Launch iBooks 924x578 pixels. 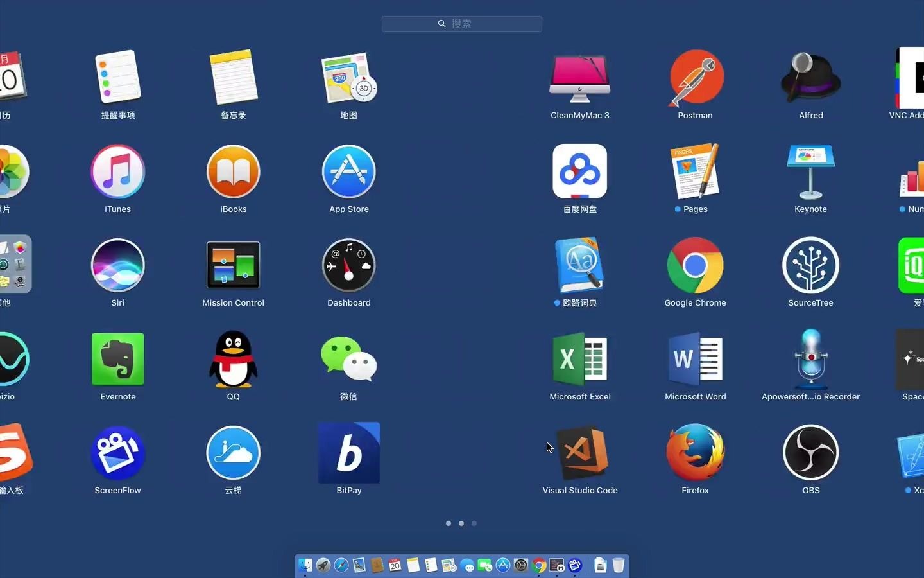coord(234,171)
